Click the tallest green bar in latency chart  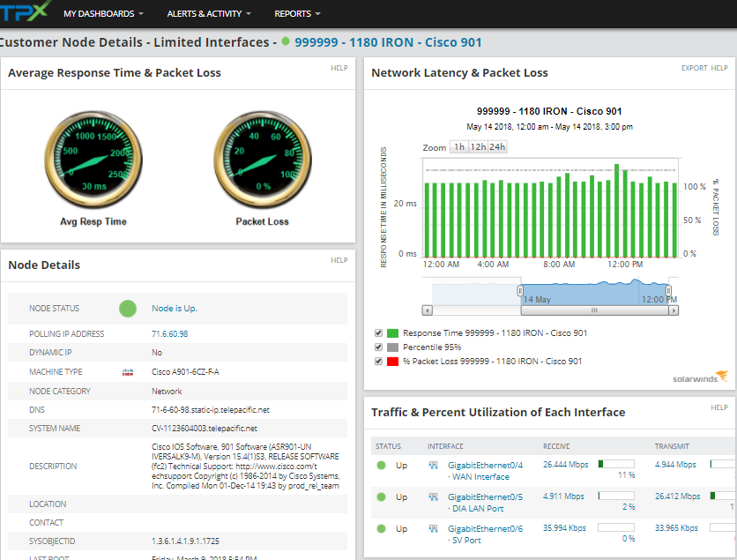coord(616,211)
